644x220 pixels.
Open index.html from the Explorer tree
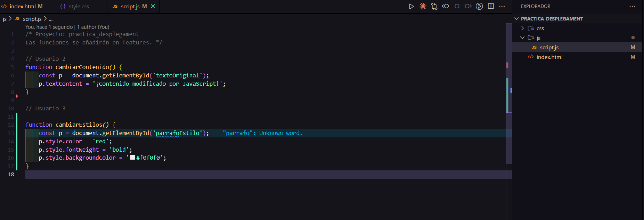click(549, 57)
